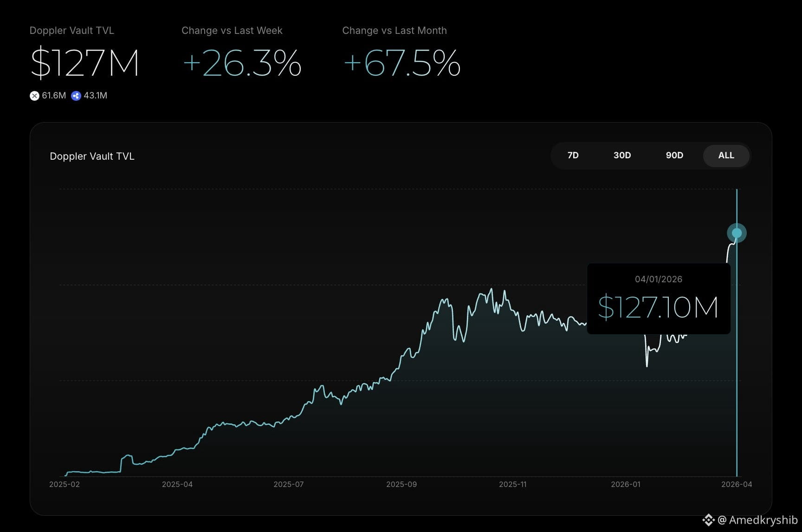Click the white X token icon beside 61.6M
The image size is (802, 532).
(34, 96)
